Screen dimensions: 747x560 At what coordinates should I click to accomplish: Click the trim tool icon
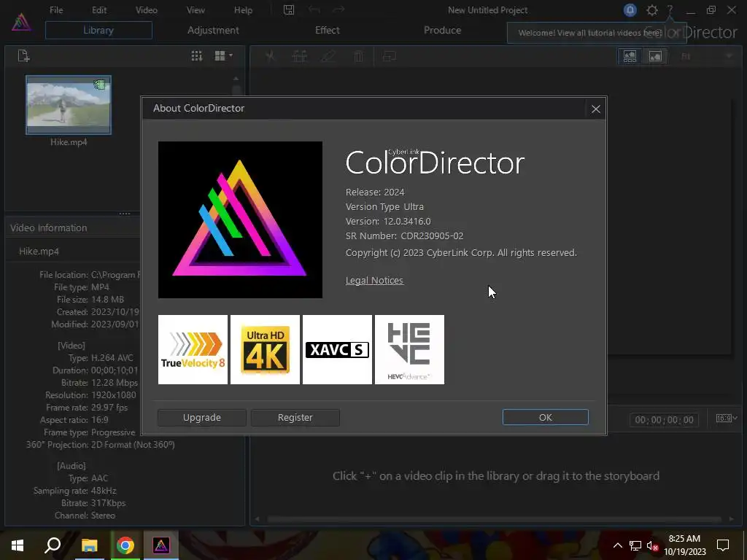click(x=299, y=57)
